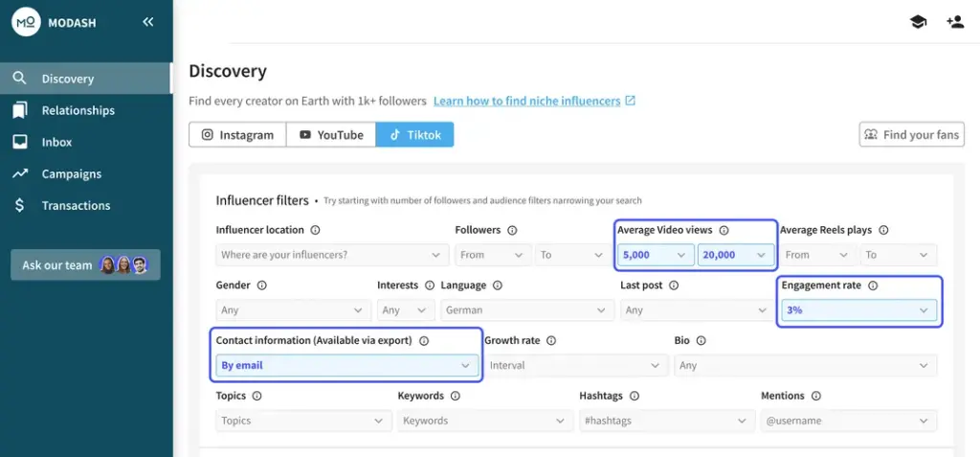Expand the Contact information By email dropdown
The width and height of the screenshot is (980, 457).
(346, 365)
